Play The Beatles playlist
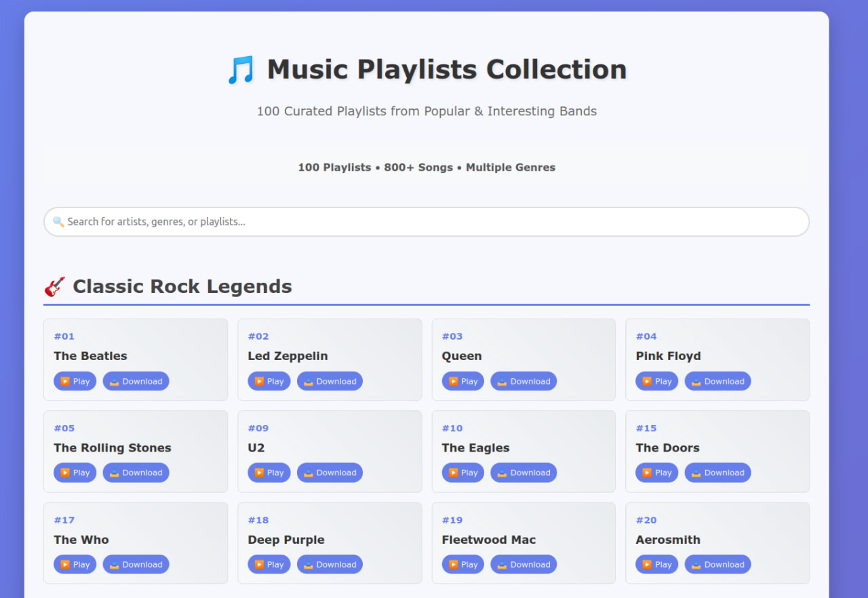 [75, 381]
